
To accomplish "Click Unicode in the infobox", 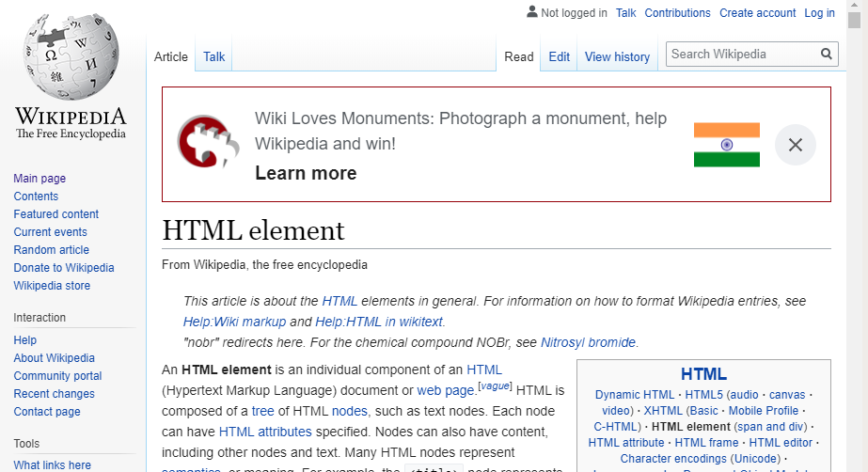I will point(755,459).
